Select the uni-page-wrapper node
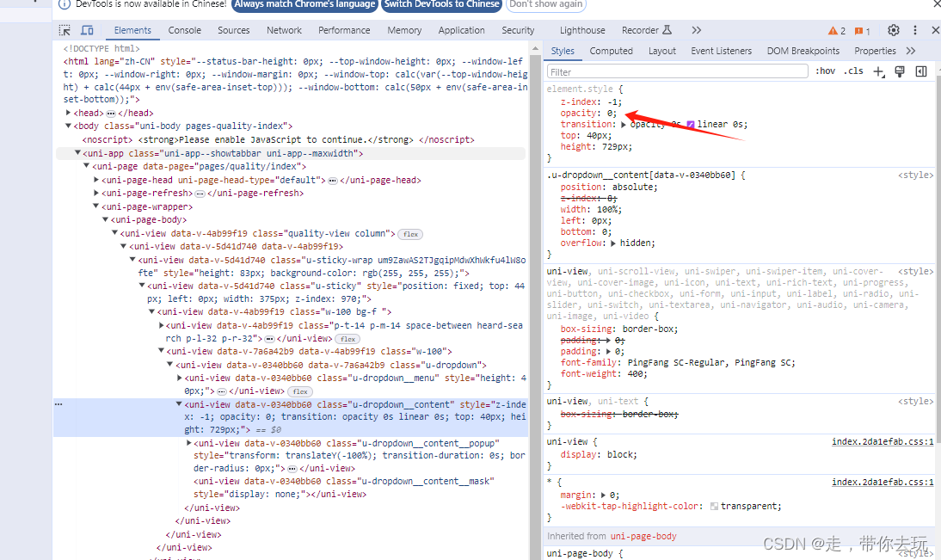The image size is (941, 560). 146,206
